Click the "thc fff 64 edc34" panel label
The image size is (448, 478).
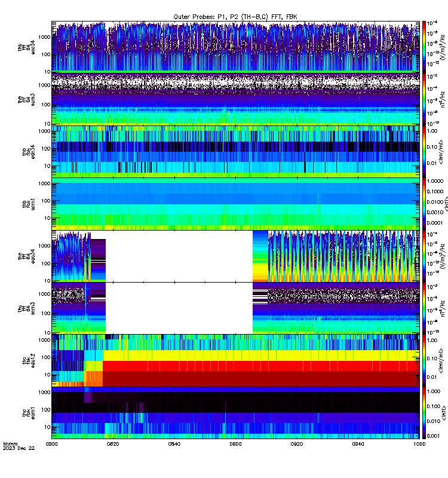(26, 256)
